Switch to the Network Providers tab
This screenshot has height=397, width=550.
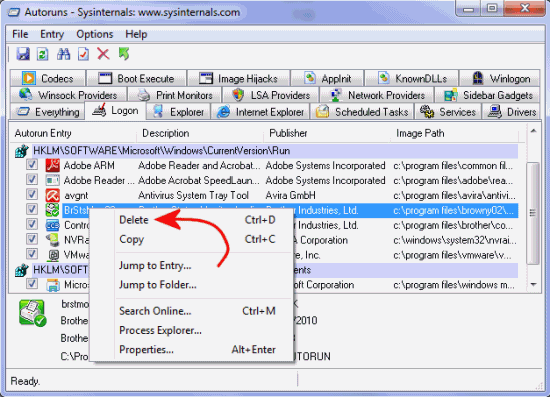coord(377,95)
